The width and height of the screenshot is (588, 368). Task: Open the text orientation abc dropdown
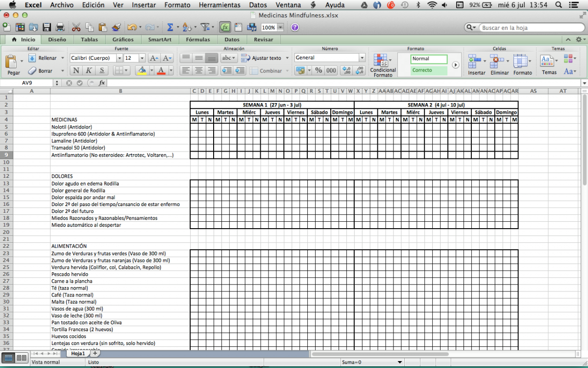[228, 58]
